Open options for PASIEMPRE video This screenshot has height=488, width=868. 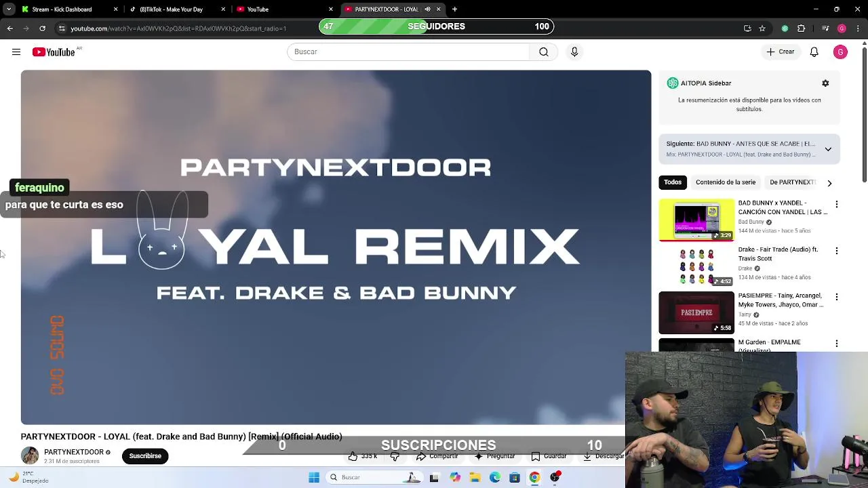[837, 297]
